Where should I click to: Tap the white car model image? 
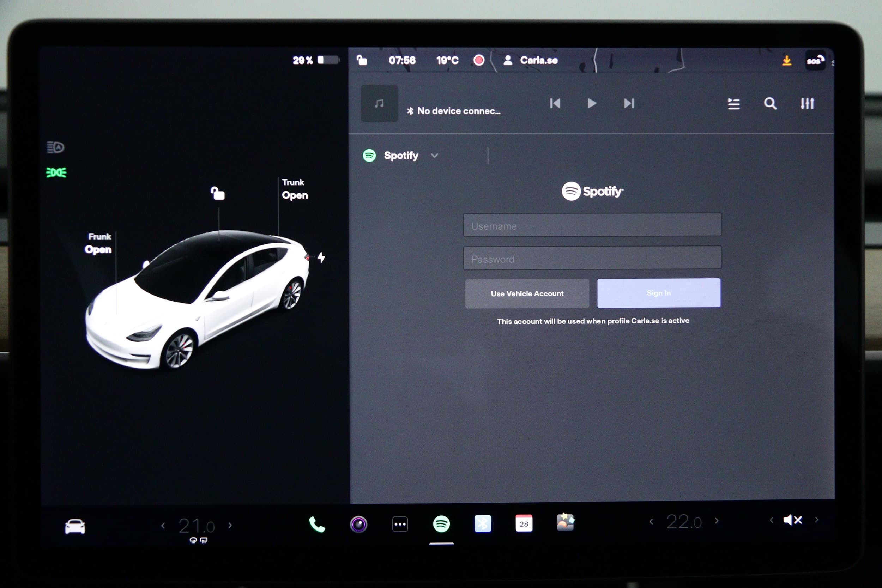point(198,300)
